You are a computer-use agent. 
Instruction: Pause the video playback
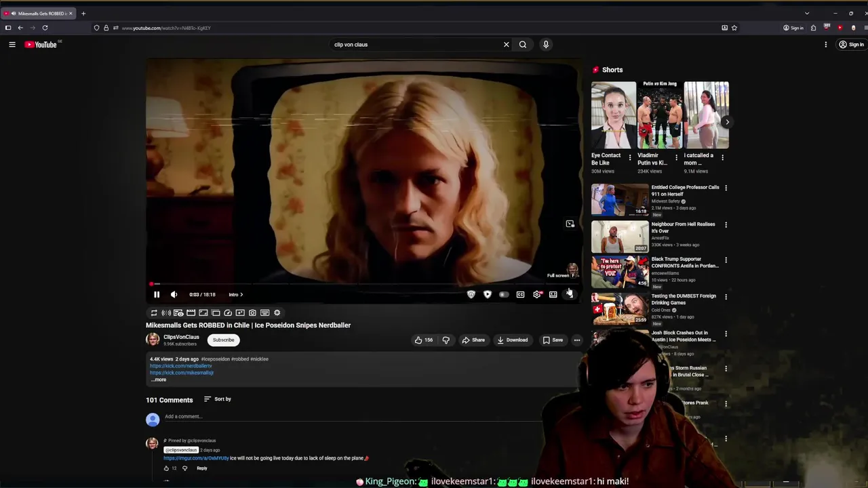point(157,294)
